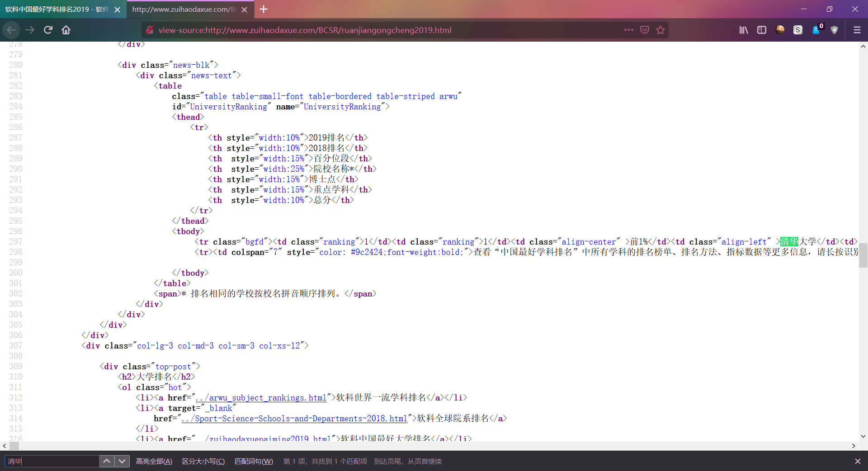This screenshot has height=471, width=868.
Task: Click the 总分 header text
Action: (x=322, y=200)
